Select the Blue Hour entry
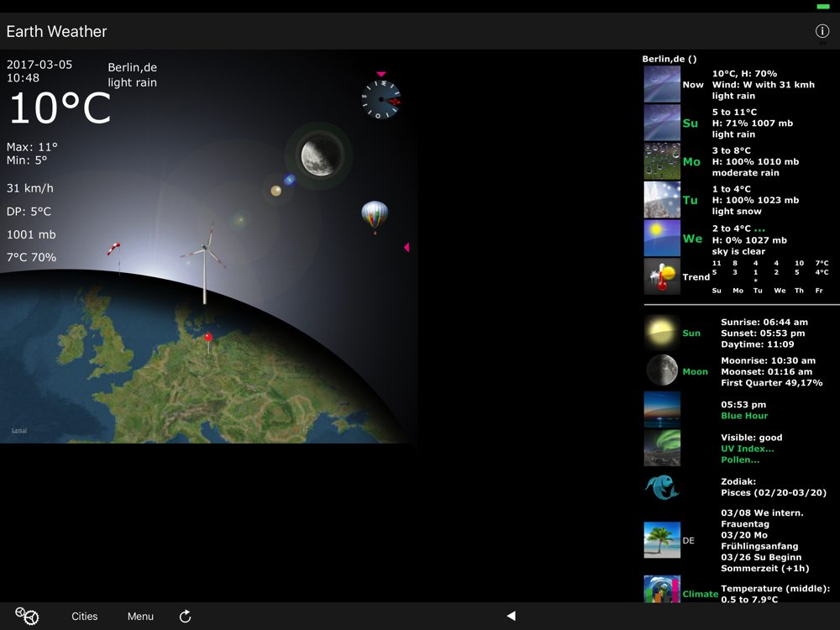 (744, 416)
